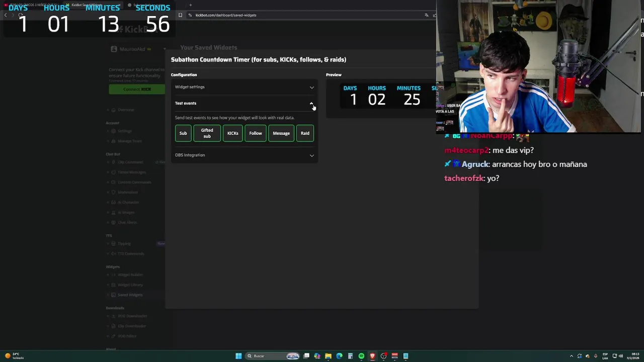Expand the Widget settings section

point(244,87)
